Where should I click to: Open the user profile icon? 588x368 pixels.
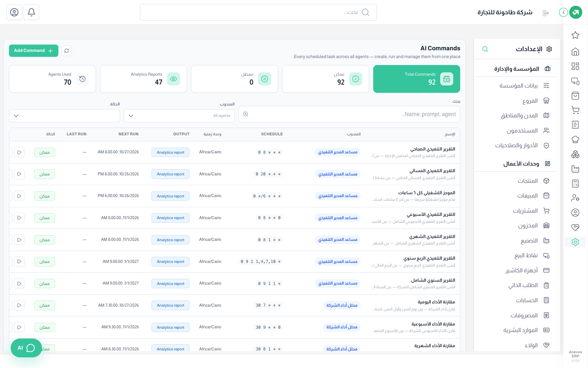coord(14,12)
